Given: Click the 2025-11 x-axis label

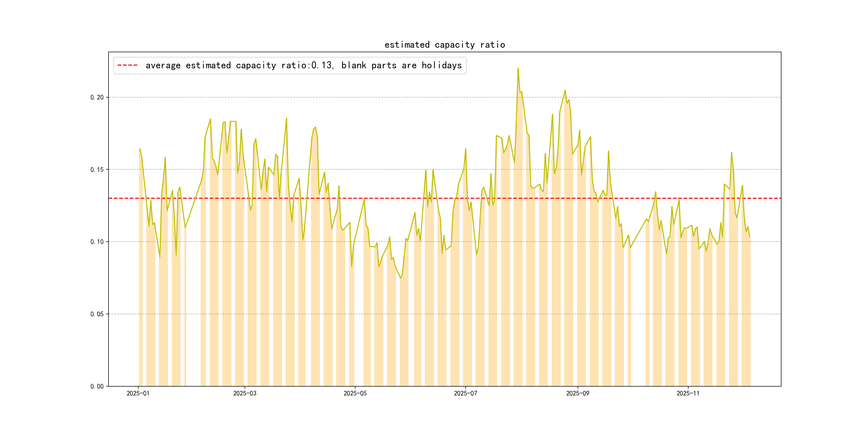Looking at the screenshot, I should (x=688, y=393).
